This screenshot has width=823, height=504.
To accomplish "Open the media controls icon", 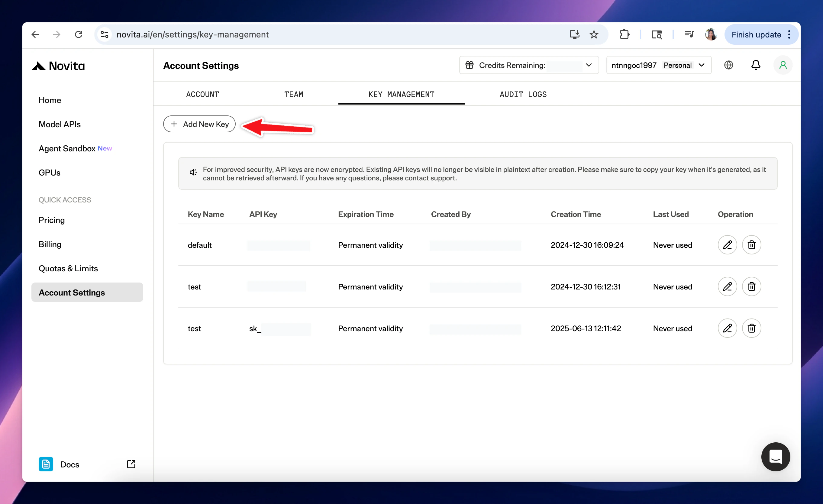I will tap(689, 34).
